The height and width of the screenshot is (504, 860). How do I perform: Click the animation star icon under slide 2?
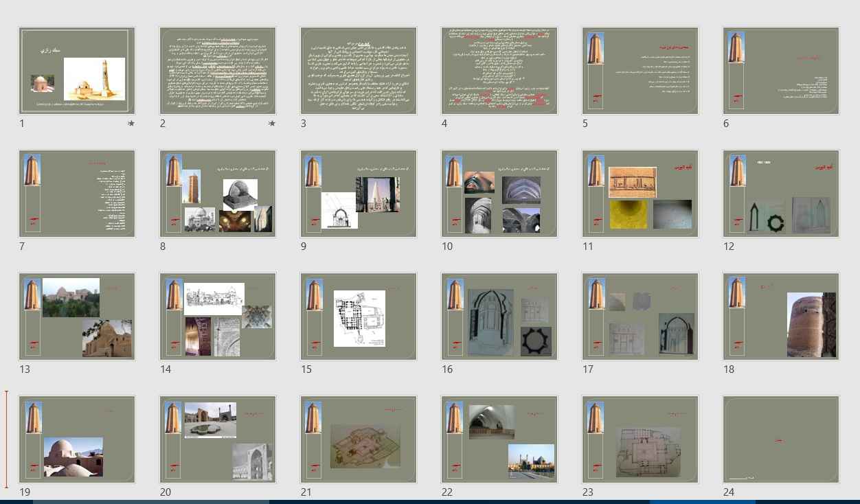pyautogui.click(x=272, y=124)
